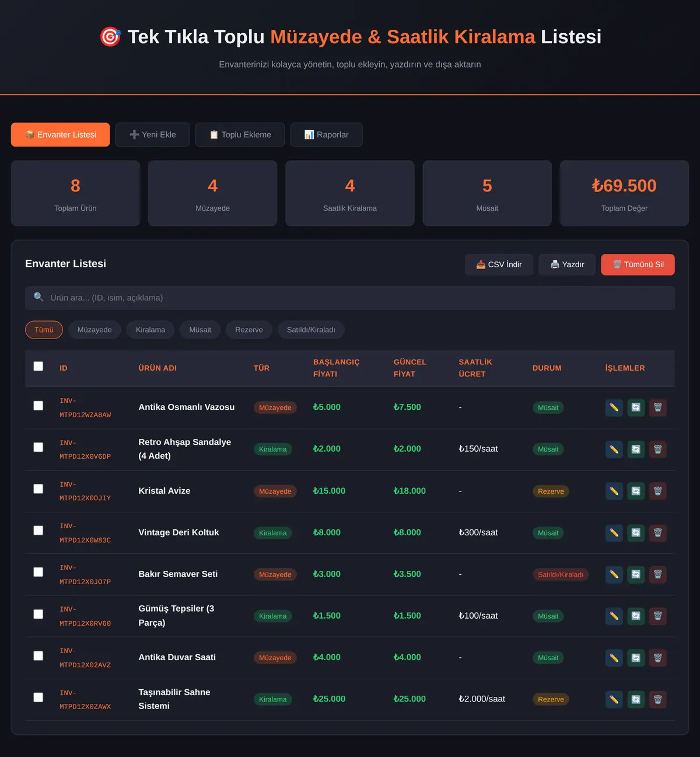Filter list by Kiralama

click(150, 330)
